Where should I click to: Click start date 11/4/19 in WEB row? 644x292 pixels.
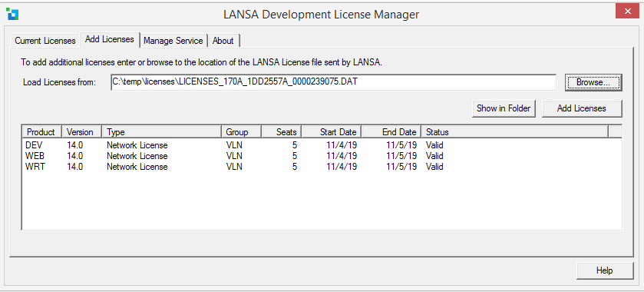click(342, 156)
